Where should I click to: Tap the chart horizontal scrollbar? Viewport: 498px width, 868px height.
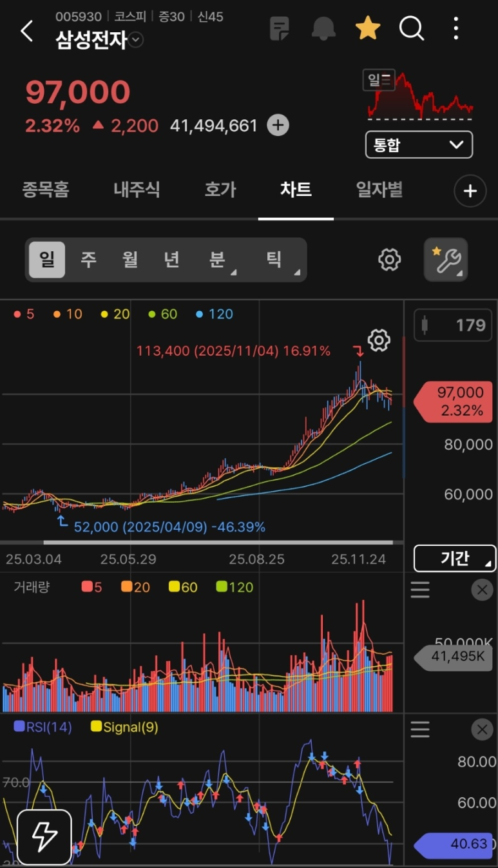pos(218,543)
